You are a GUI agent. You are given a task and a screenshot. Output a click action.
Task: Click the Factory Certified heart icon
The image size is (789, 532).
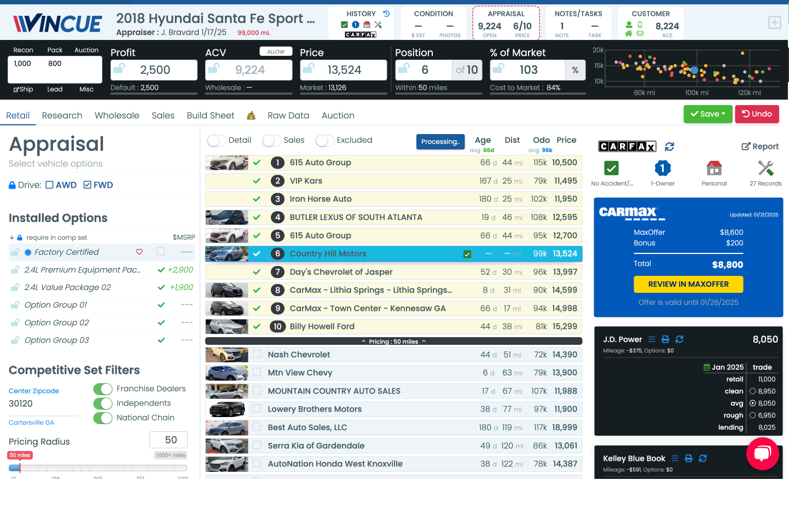tap(140, 252)
